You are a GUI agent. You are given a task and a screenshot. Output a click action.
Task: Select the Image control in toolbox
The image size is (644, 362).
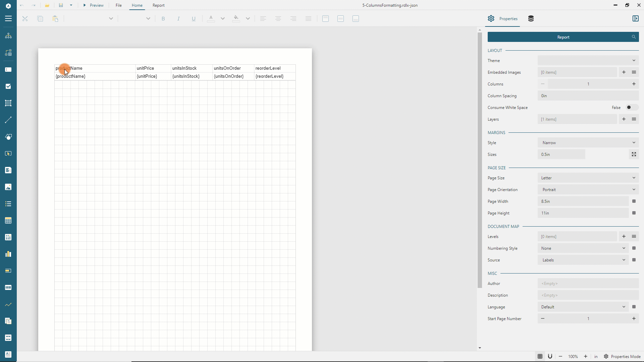[8, 187]
